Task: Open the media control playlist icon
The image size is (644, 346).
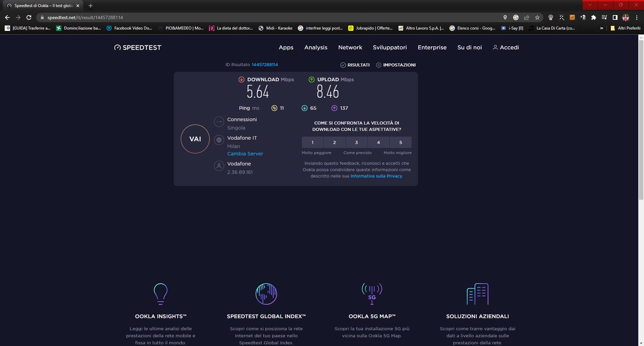Action: 604,17
